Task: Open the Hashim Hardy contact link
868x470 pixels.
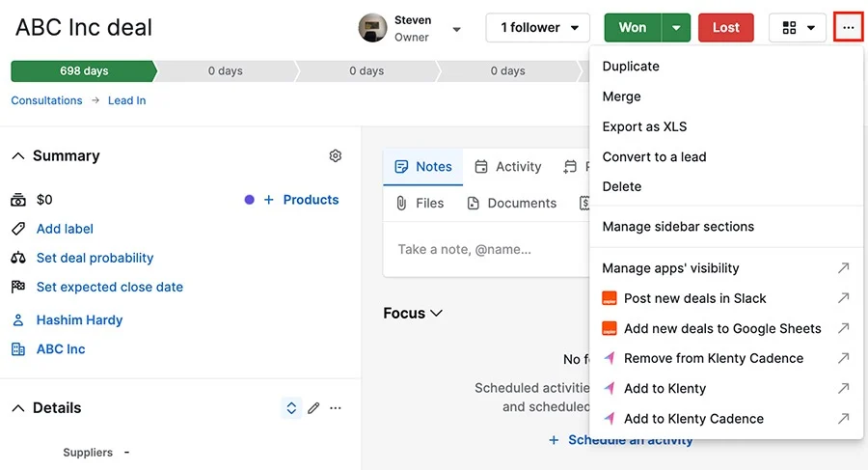Action: (79, 320)
